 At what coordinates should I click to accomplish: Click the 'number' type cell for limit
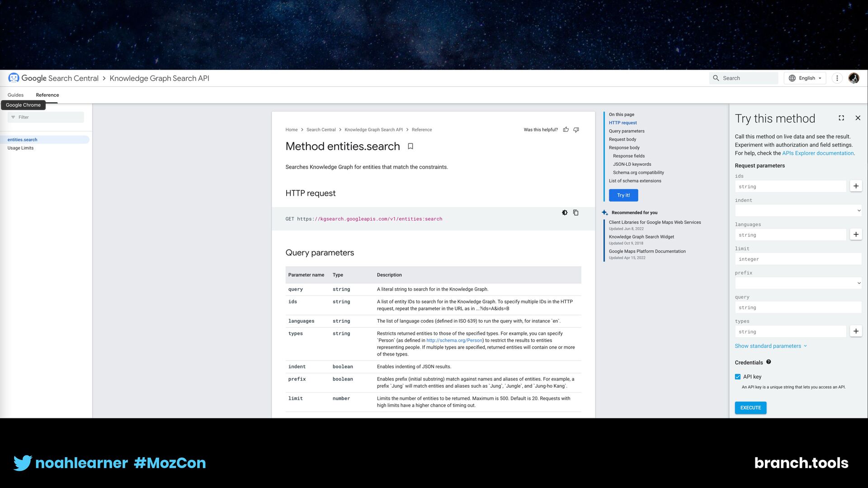(x=341, y=399)
